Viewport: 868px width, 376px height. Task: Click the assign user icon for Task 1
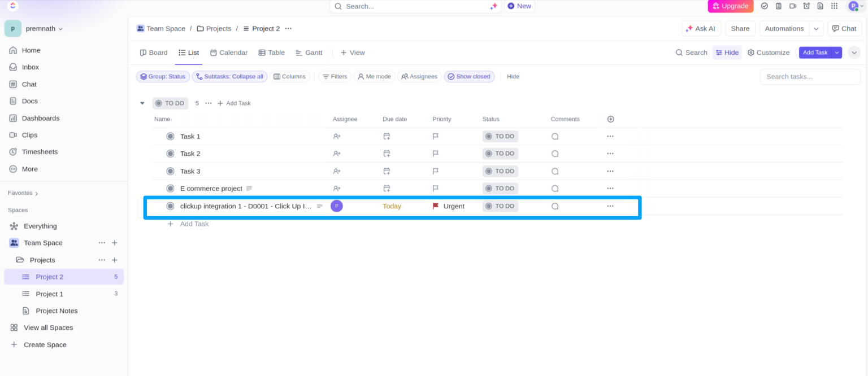click(x=337, y=136)
